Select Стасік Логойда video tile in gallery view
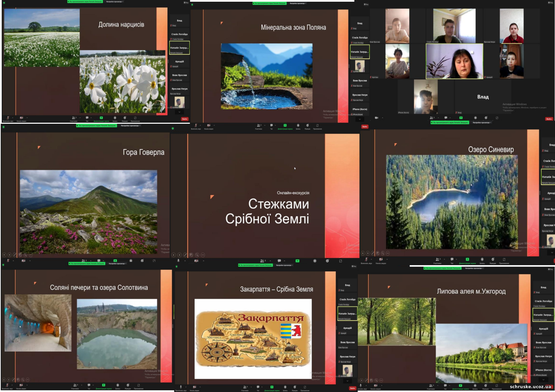The width and height of the screenshot is (555, 392). [x=454, y=26]
